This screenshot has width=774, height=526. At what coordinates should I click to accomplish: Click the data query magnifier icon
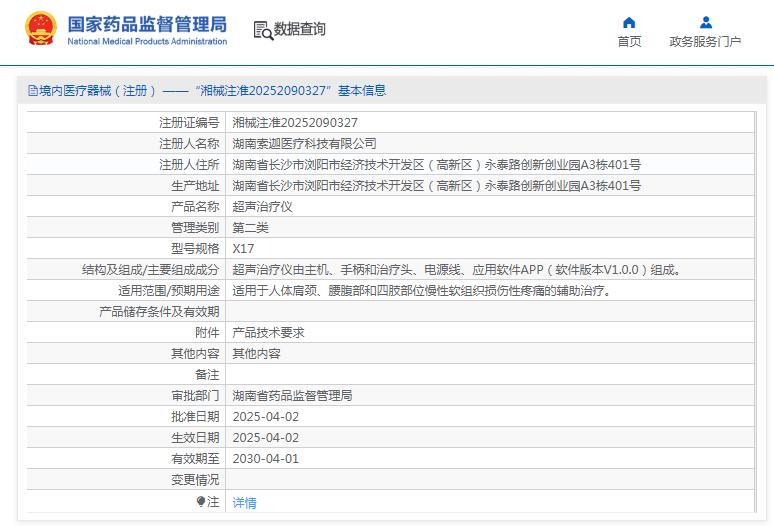pos(263,30)
